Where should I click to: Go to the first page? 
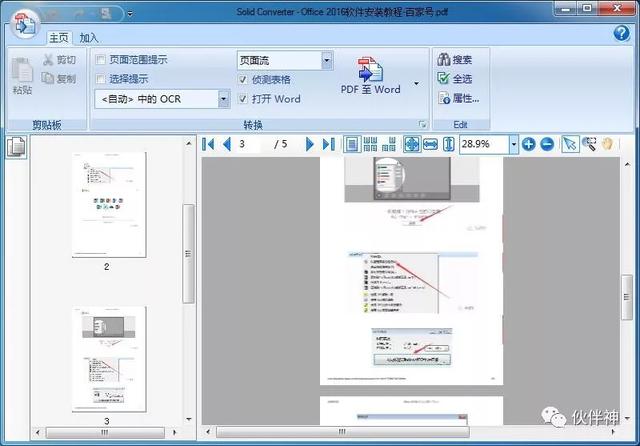coord(208,144)
